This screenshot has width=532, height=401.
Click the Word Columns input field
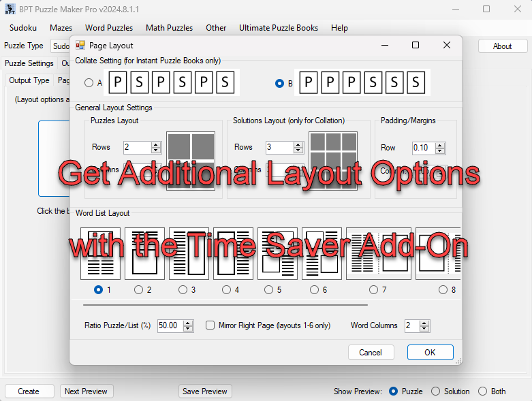click(412, 325)
